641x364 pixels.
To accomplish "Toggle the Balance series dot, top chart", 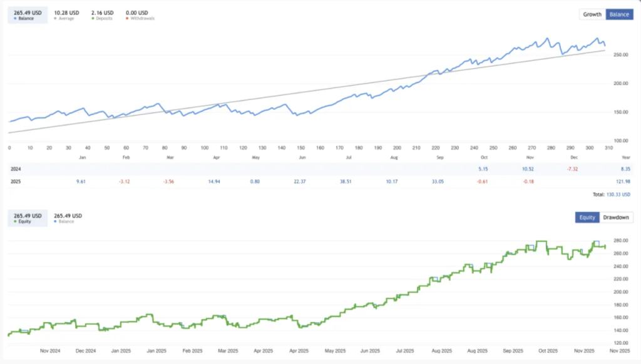I will click(x=15, y=19).
